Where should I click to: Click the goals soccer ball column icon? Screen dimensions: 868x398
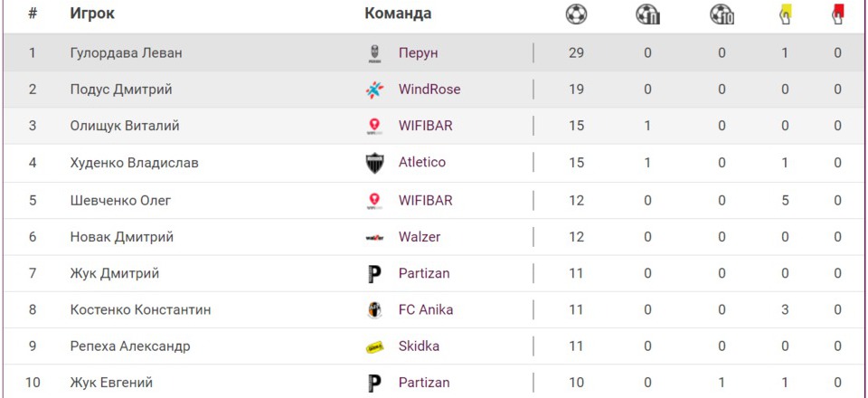pyautogui.click(x=576, y=14)
